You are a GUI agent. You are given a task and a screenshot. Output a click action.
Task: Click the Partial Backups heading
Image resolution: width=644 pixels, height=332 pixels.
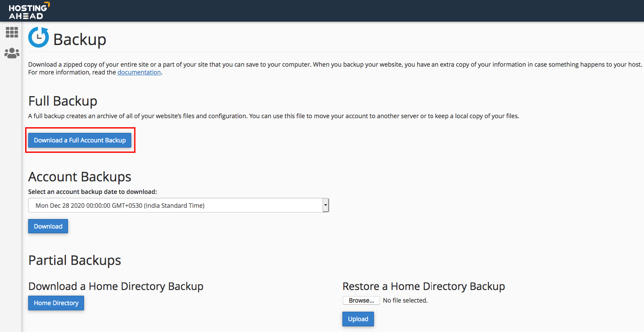[x=75, y=260]
